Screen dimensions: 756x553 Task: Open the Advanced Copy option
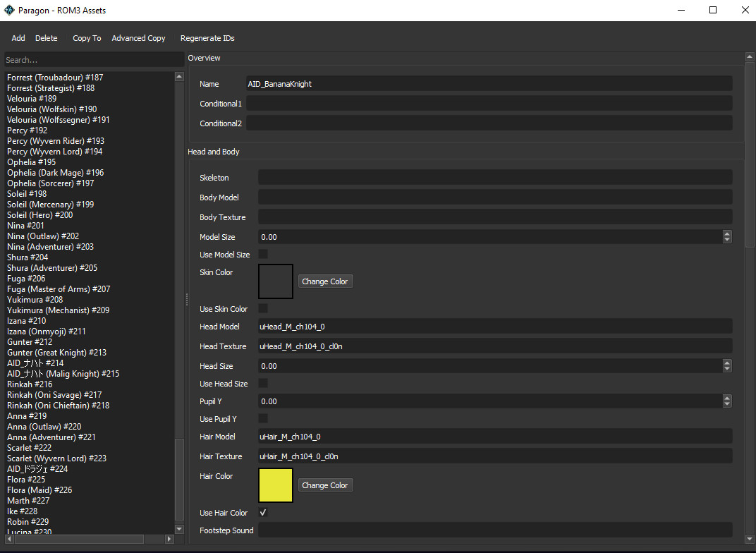(138, 38)
